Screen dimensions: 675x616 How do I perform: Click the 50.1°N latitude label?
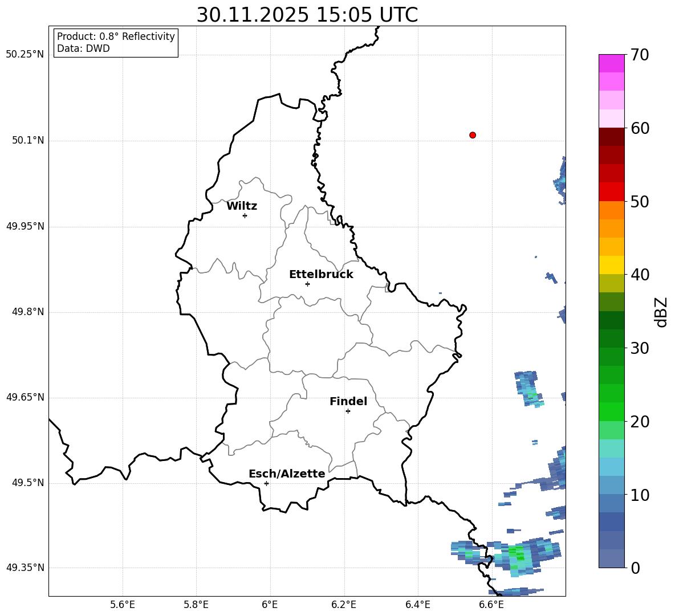[28, 140]
